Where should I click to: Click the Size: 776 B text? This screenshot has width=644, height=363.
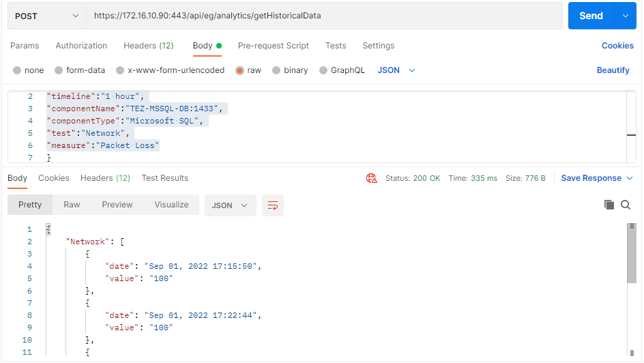pyautogui.click(x=525, y=178)
